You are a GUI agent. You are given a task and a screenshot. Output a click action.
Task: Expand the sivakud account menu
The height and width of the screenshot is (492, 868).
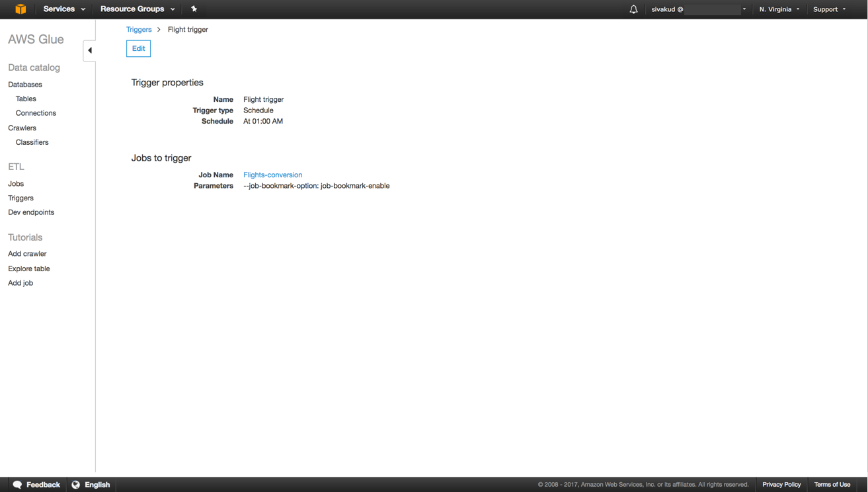pyautogui.click(x=699, y=9)
